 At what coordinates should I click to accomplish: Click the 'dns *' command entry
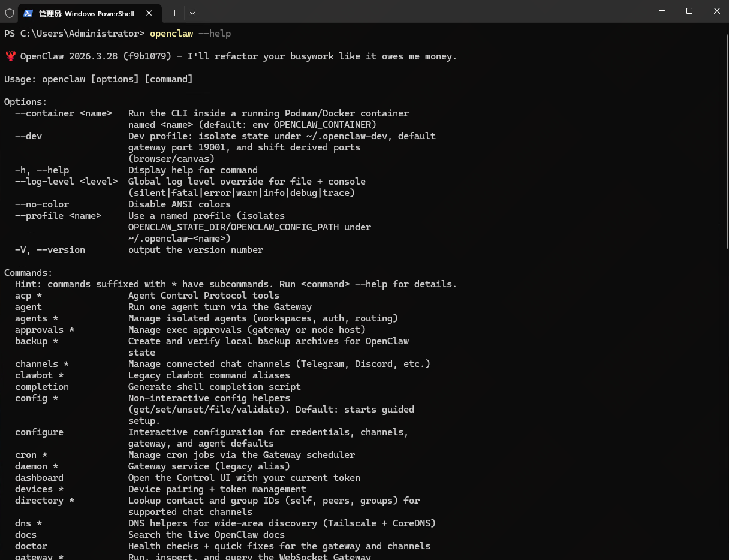click(x=28, y=523)
